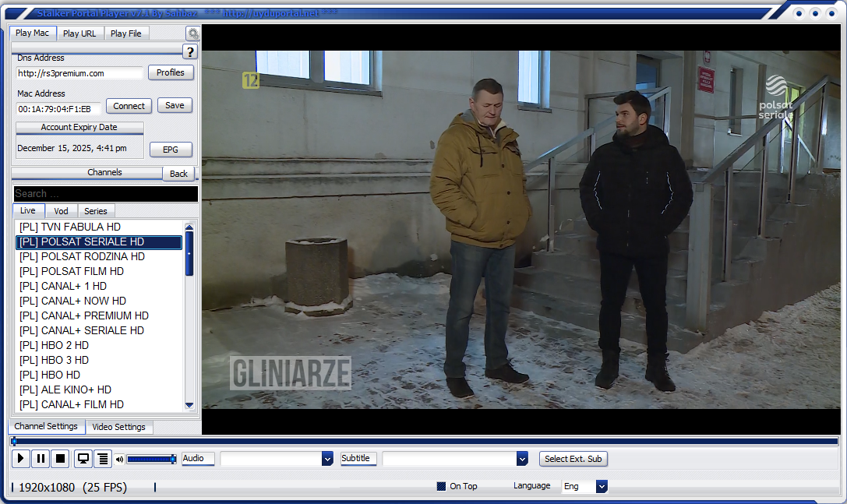Click the Account Expiry Date header
The height and width of the screenshot is (504, 847).
(79, 128)
